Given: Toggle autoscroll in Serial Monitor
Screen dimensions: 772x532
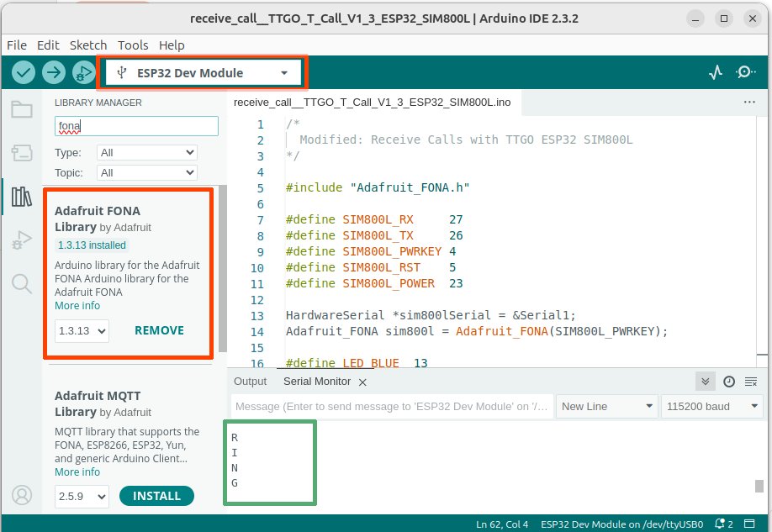Looking at the screenshot, I should click(706, 382).
